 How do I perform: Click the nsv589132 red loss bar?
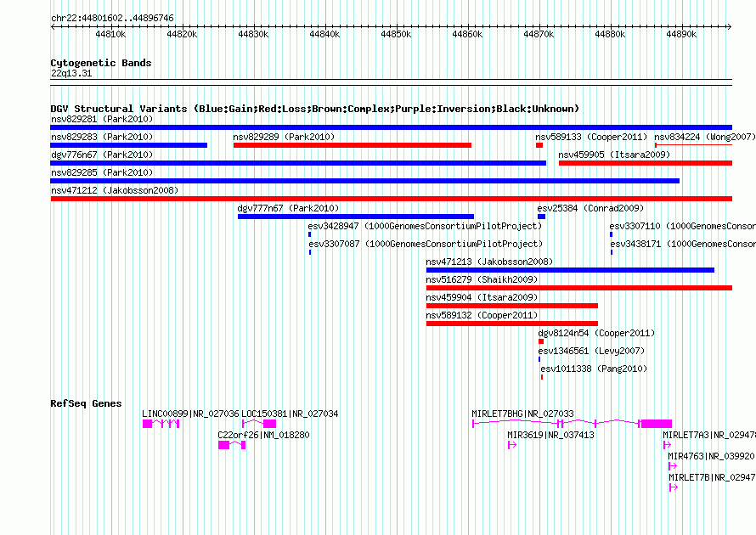coord(512,324)
